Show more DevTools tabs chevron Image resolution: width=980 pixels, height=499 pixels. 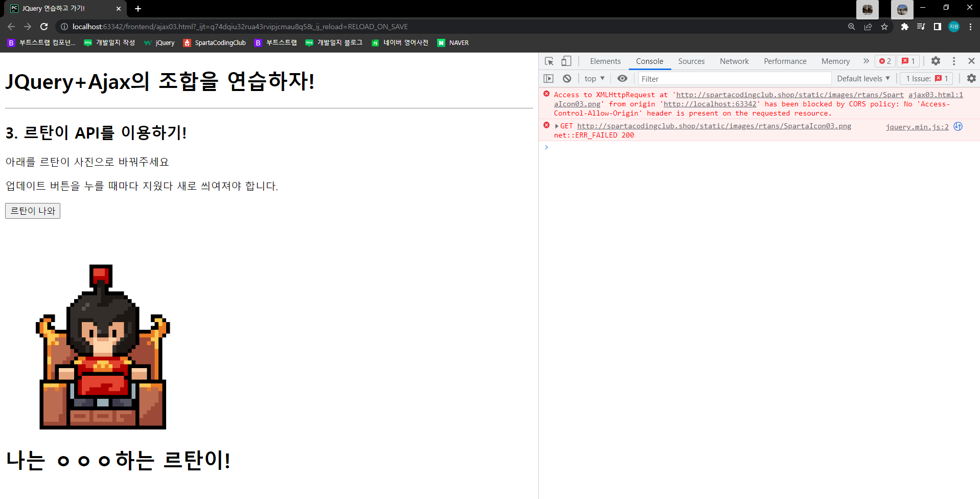click(866, 61)
